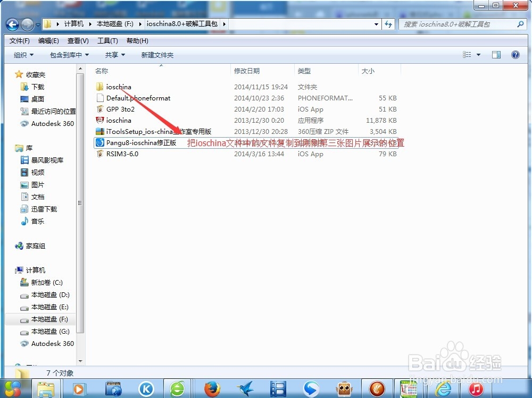Viewport: 532px width, 398px height.
Task: Start the 360 Safe Browser from the taskbar
Action: [178, 388]
